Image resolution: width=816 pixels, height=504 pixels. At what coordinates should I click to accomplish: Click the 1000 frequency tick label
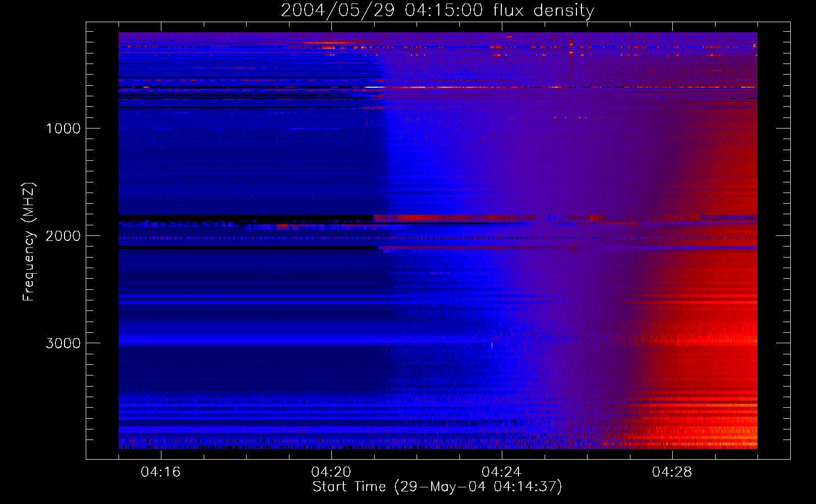[x=63, y=129]
